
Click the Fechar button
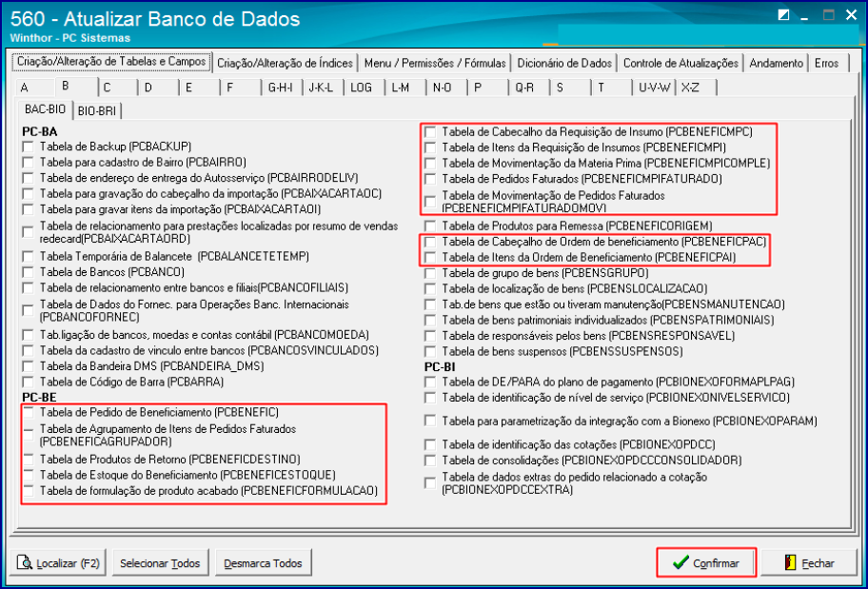[809, 563]
